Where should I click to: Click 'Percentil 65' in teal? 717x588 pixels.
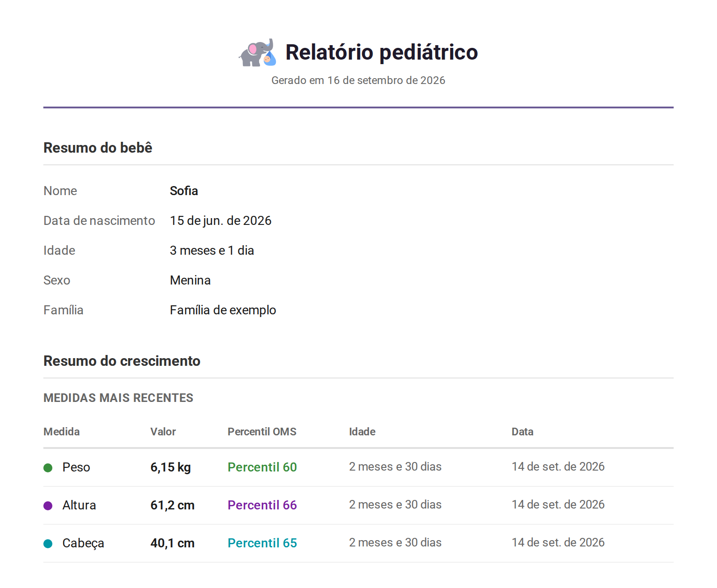(262, 543)
